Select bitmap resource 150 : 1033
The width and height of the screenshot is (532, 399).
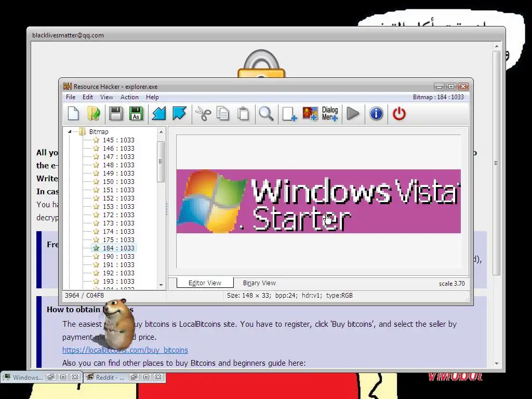118,181
